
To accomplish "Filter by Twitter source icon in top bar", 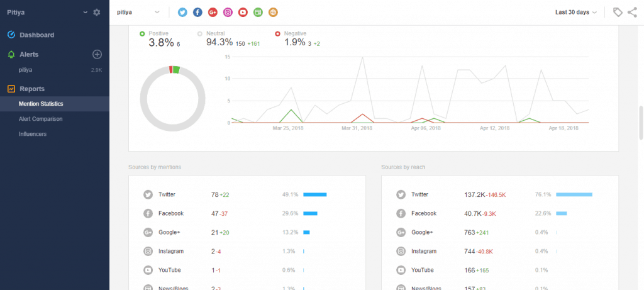I will coord(182,13).
